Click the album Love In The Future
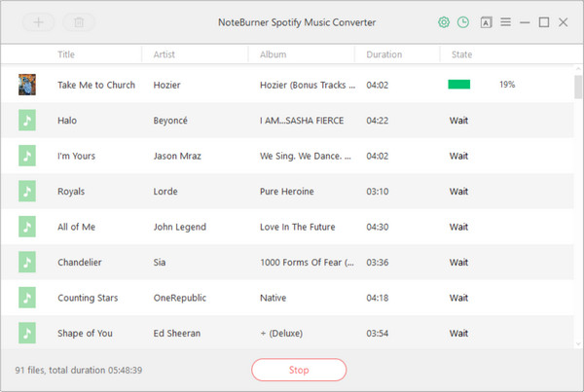 [x=297, y=227]
